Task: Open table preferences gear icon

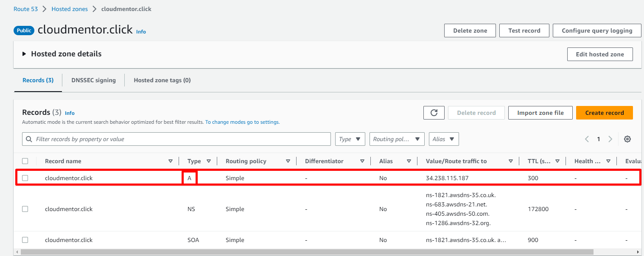Action: pos(627,139)
